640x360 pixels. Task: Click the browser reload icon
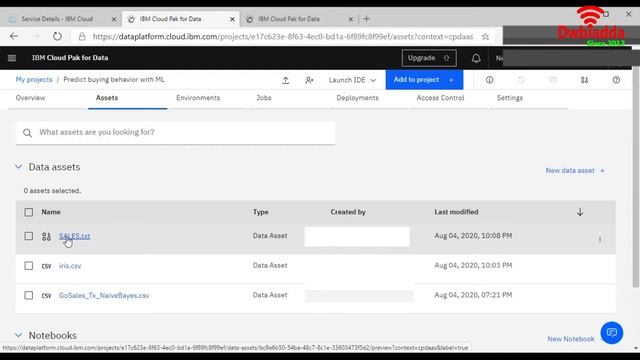coord(57,36)
